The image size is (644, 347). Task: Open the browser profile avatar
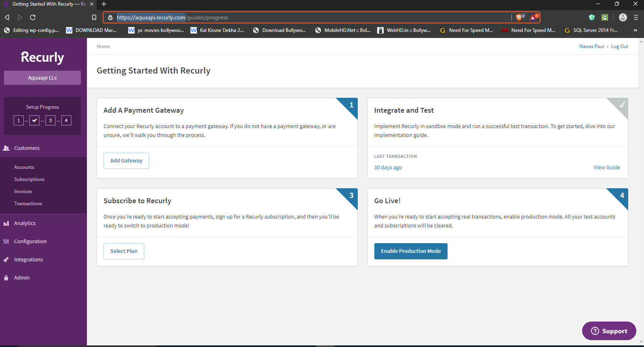click(x=623, y=17)
